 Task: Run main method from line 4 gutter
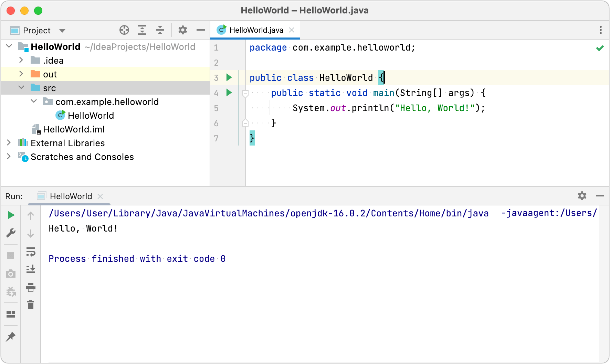(x=229, y=93)
